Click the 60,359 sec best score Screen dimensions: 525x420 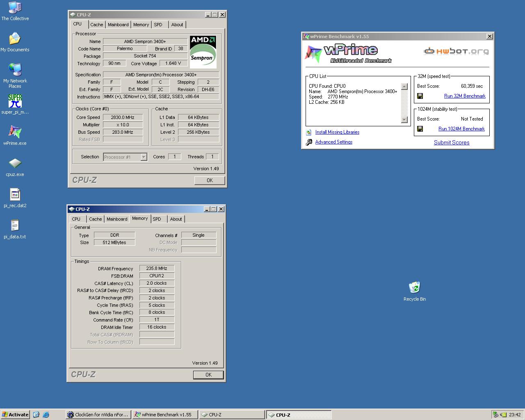click(x=472, y=86)
